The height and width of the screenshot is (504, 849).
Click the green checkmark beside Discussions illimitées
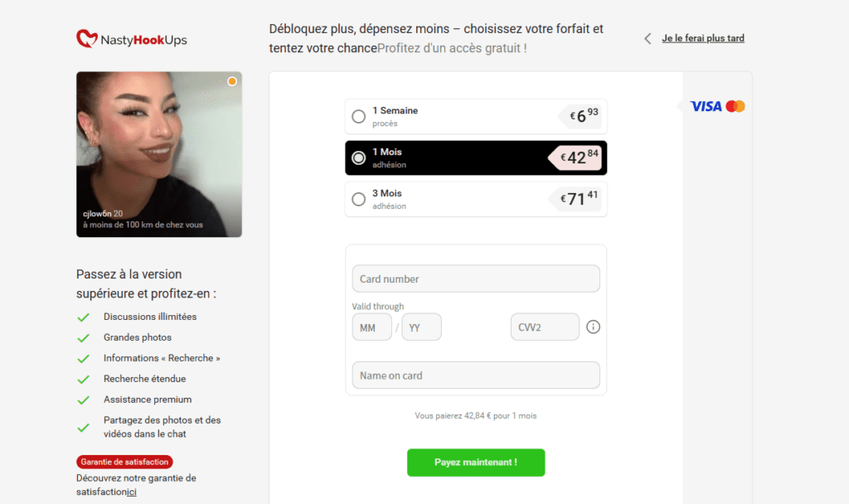pos(84,317)
